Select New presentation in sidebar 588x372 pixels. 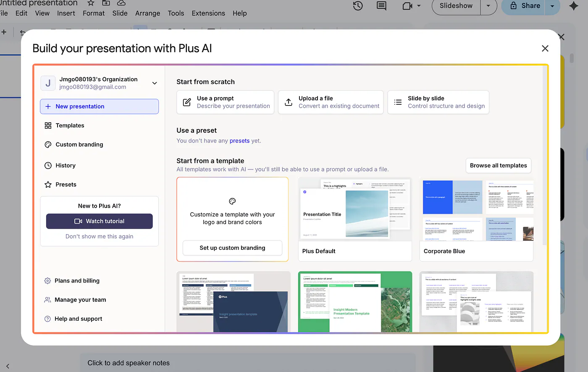100,106
